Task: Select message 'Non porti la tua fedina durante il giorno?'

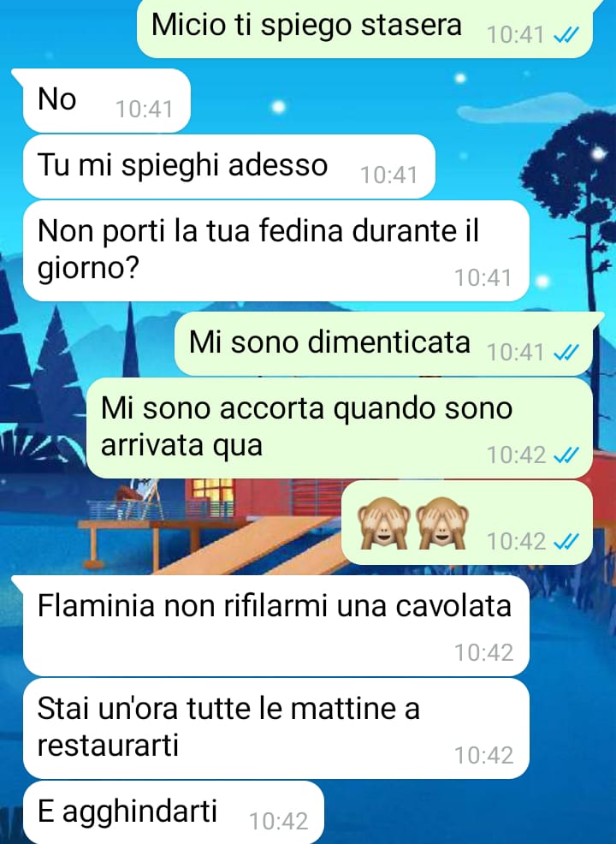Action: [275, 251]
